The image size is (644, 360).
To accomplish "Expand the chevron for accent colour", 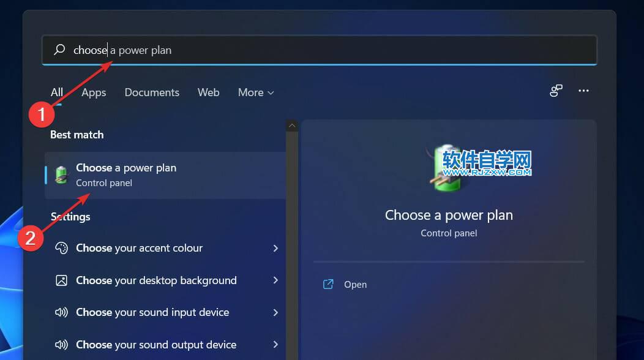I will 275,248.
